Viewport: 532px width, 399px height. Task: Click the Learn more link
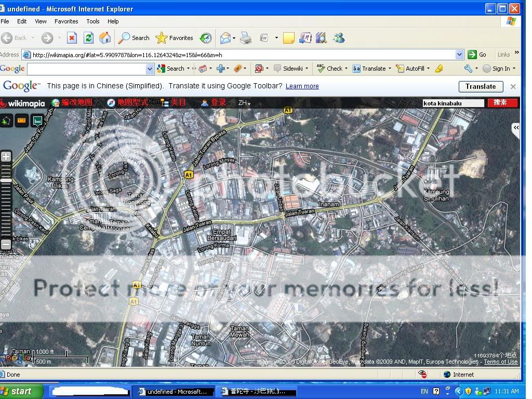click(x=302, y=86)
